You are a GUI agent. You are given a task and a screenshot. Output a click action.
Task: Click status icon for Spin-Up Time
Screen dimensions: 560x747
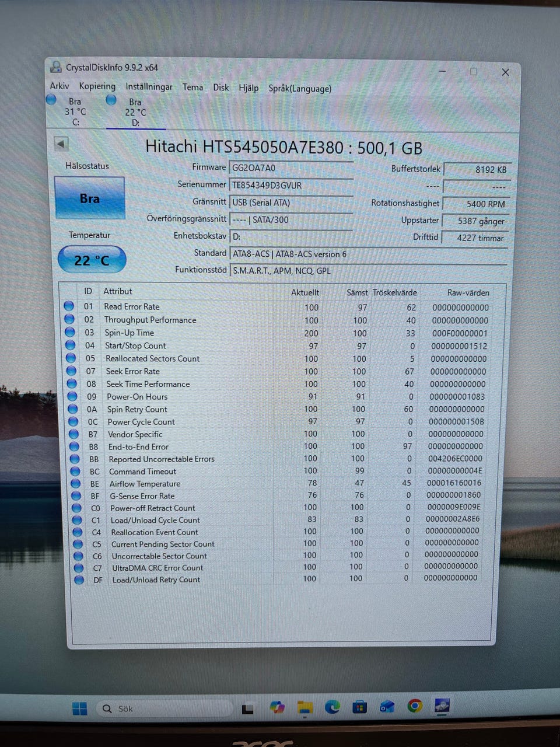point(70,332)
